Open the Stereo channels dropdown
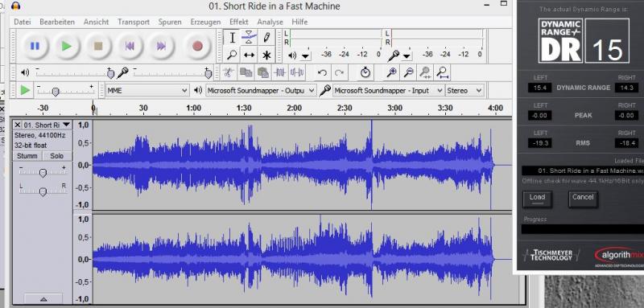This screenshot has height=308, width=644. coord(465,91)
